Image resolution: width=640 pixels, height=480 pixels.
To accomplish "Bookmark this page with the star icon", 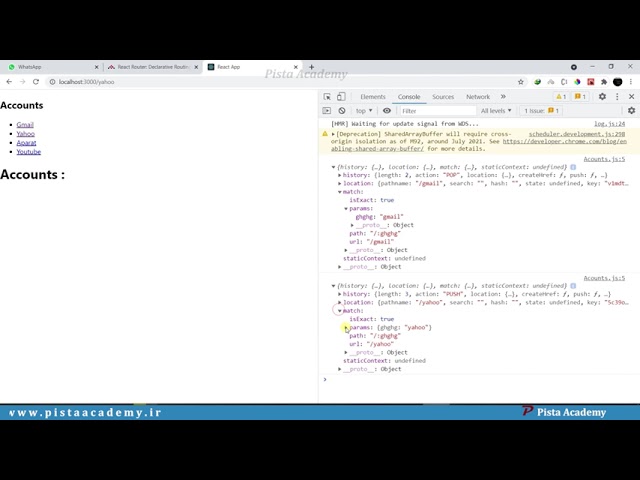I will [520, 82].
